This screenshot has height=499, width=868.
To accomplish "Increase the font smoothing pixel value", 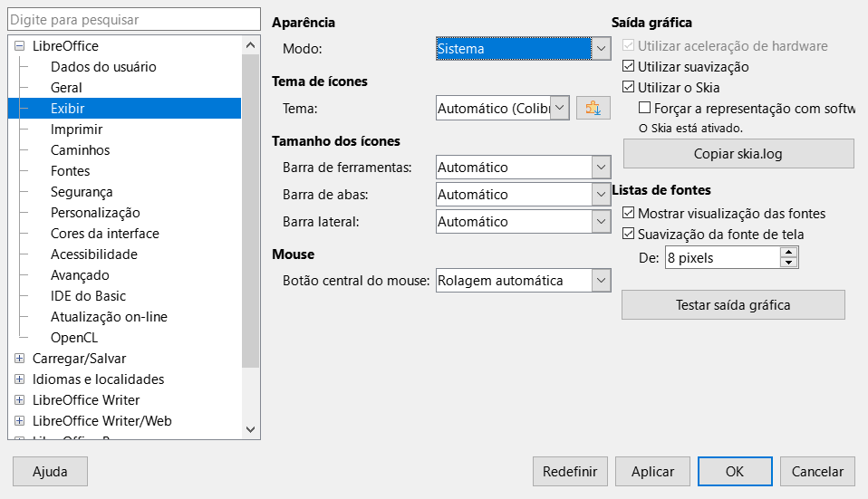I will (x=789, y=253).
